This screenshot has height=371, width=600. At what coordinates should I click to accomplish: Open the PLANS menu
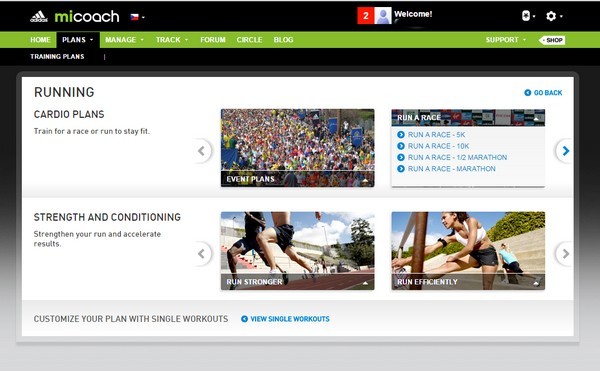coord(78,40)
